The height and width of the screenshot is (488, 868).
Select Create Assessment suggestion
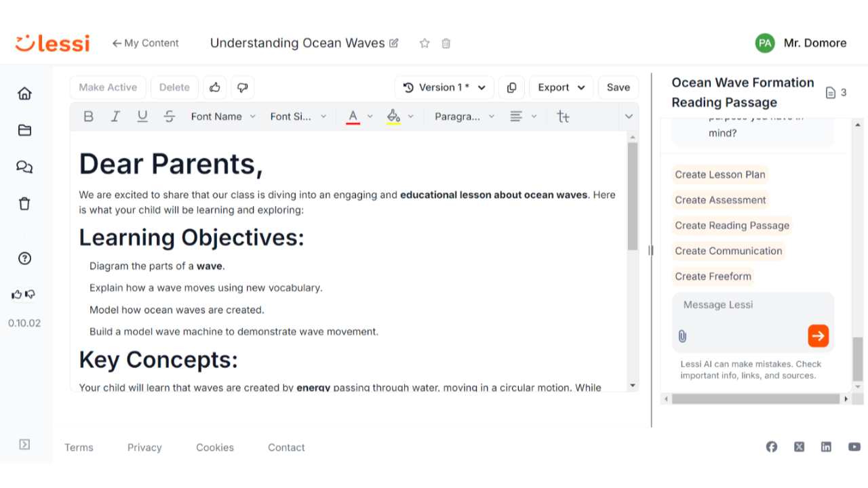(x=720, y=200)
